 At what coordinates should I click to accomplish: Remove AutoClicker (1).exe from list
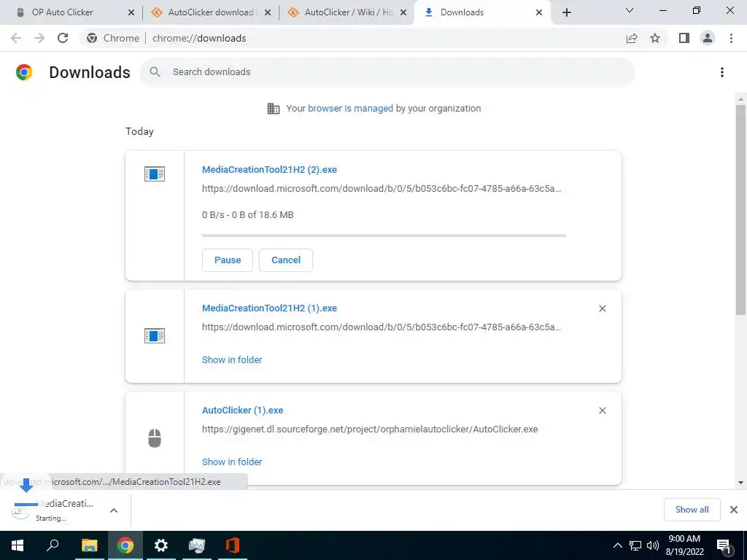pos(602,411)
